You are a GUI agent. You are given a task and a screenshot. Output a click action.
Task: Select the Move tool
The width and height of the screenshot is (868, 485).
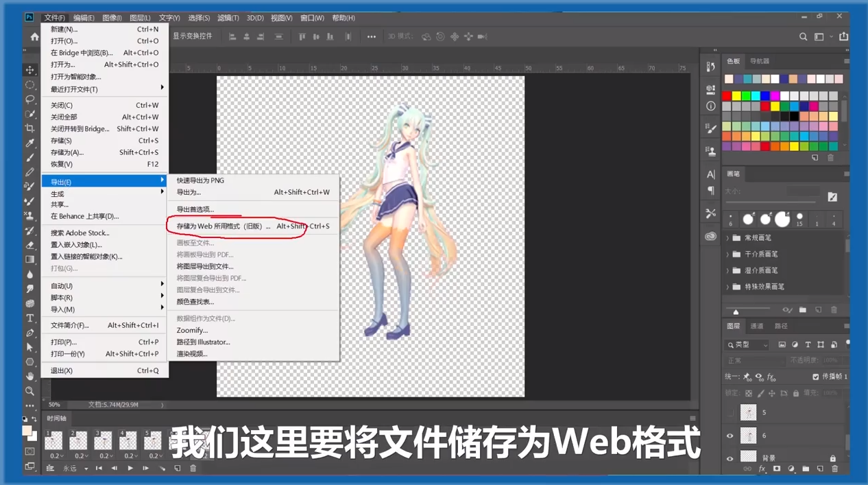tap(30, 70)
